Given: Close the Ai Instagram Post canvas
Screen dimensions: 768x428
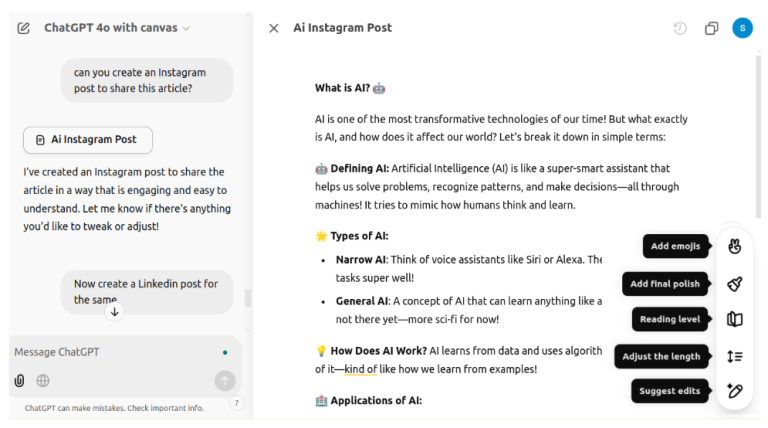Looking at the screenshot, I should pos(274,28).
